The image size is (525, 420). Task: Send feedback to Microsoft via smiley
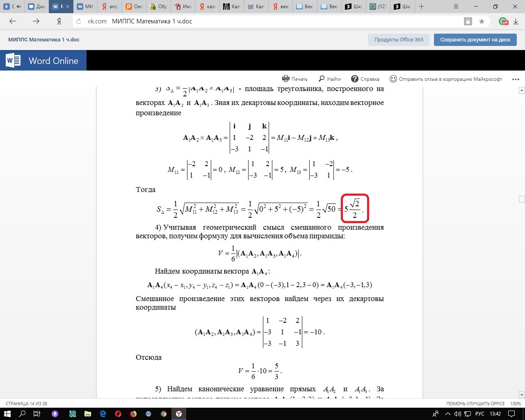(446, 79)
